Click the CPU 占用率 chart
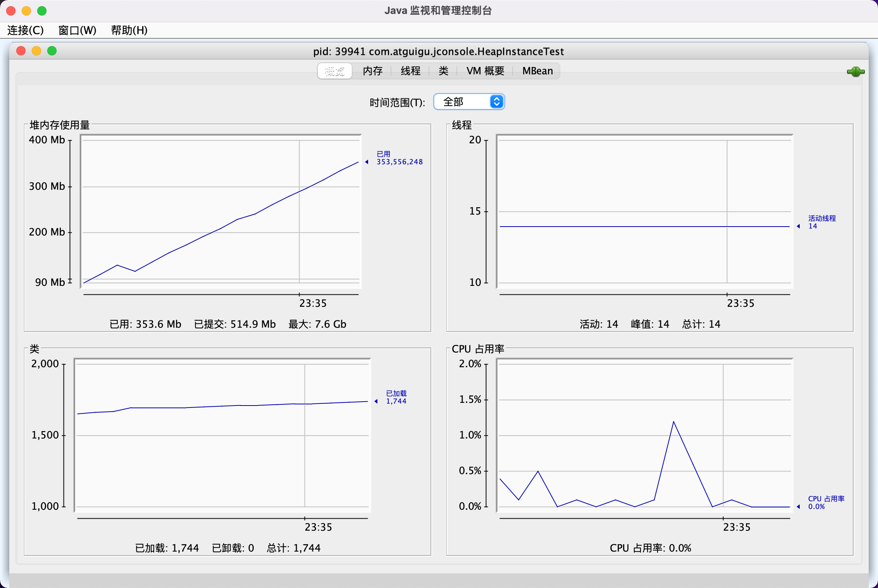 tap(645, 435)
